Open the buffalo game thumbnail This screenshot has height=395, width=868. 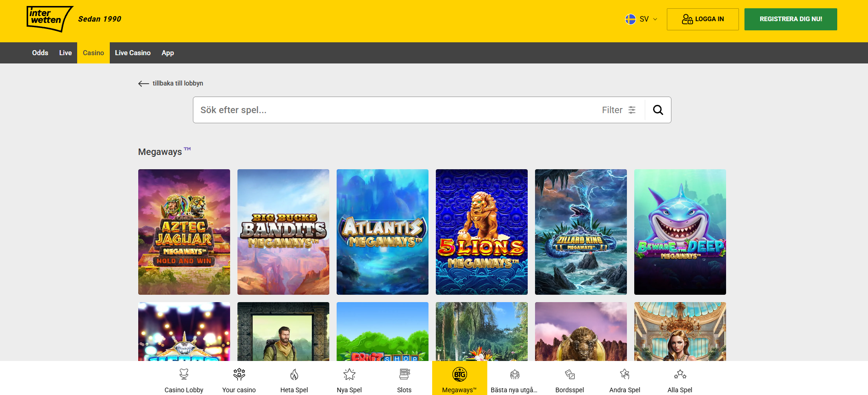581,332
